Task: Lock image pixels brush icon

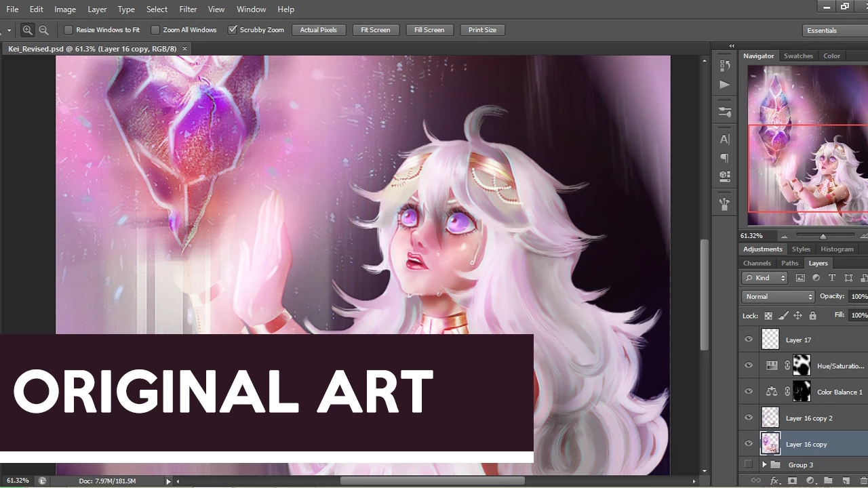Action: tap(783, 316)
